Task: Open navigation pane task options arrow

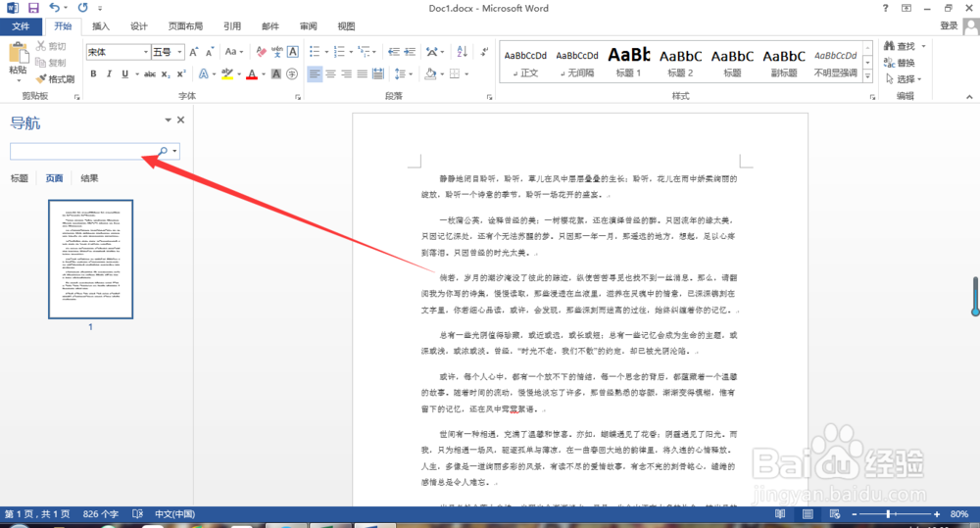Action: tap(168, 120)
